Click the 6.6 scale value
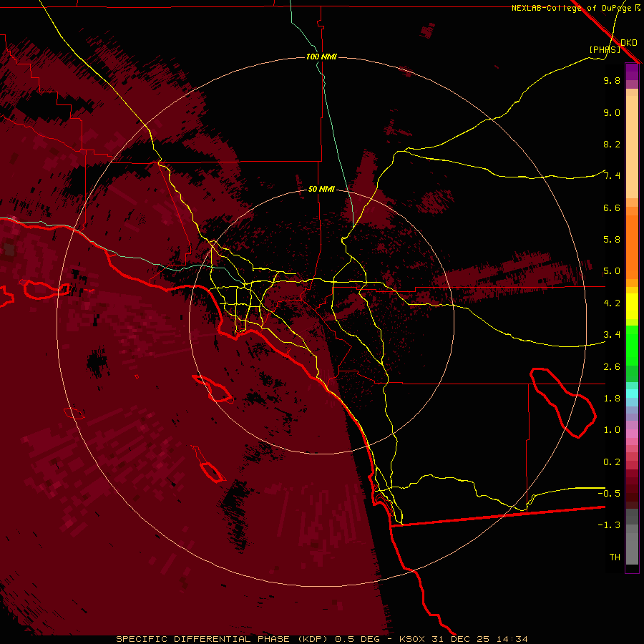Screen dimensions: 644x644 pos(612,208)
